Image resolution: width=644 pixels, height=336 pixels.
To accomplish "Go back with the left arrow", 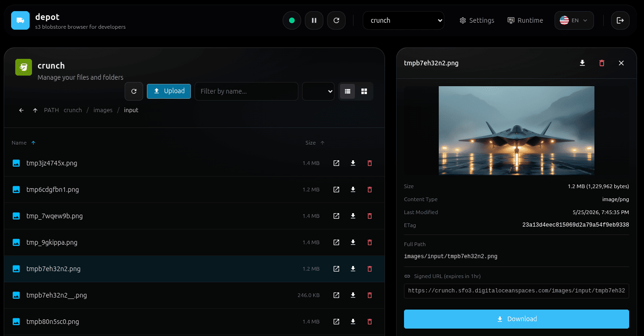I will click(x=21, y=110).
